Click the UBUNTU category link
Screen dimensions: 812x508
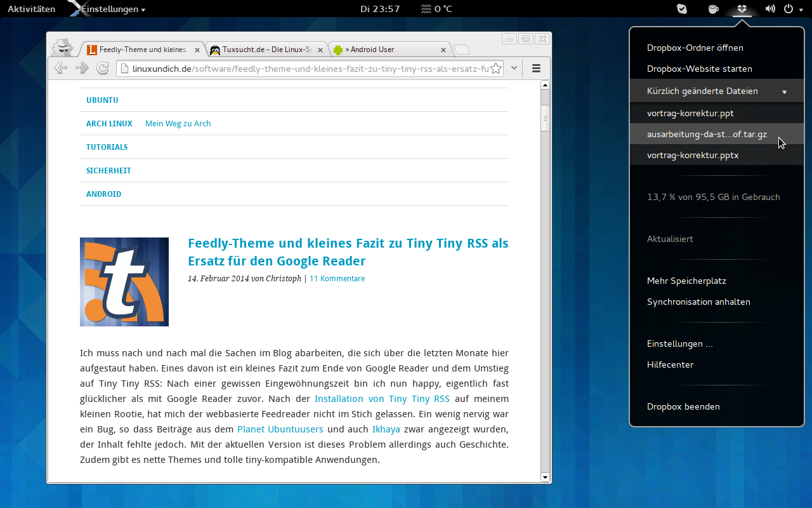point(102,100)
